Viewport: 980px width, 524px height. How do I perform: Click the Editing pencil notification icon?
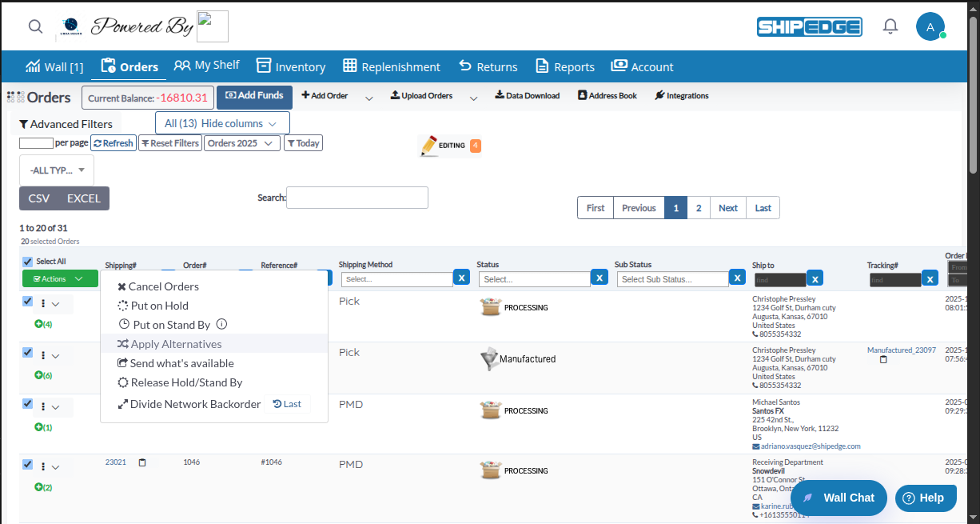[429, 145]
